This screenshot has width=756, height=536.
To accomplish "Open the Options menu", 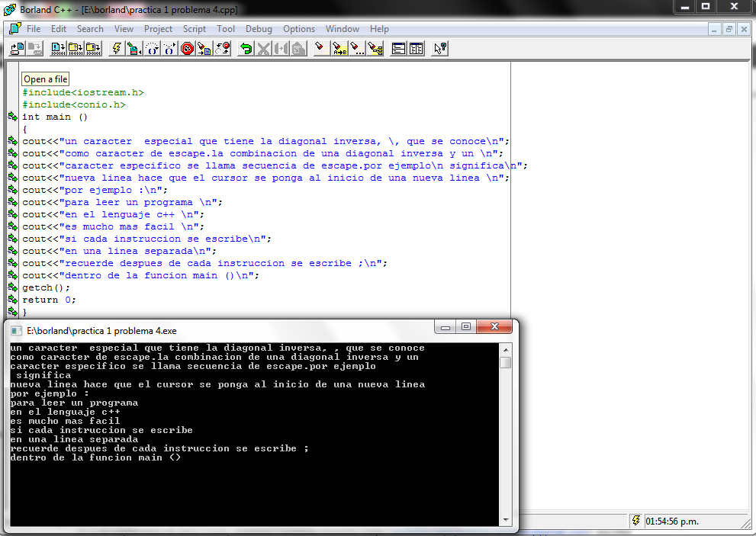I will [x=299, y=29].
